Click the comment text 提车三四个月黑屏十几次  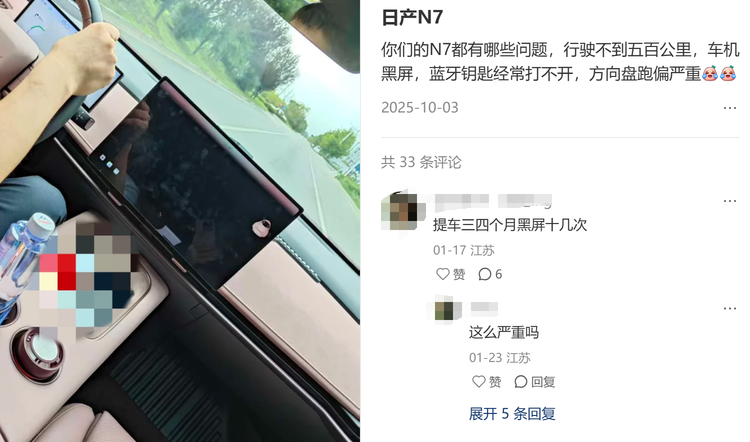(510, 225)
